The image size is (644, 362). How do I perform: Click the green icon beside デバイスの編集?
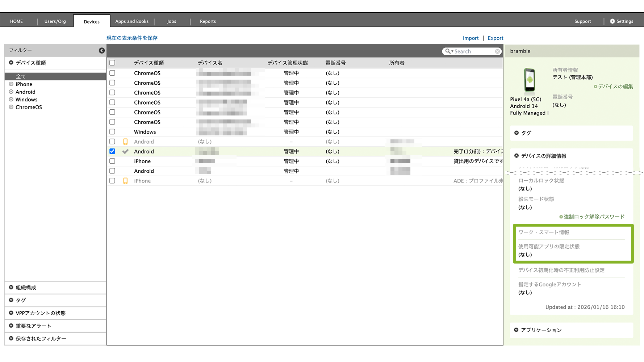coord(595,87)
